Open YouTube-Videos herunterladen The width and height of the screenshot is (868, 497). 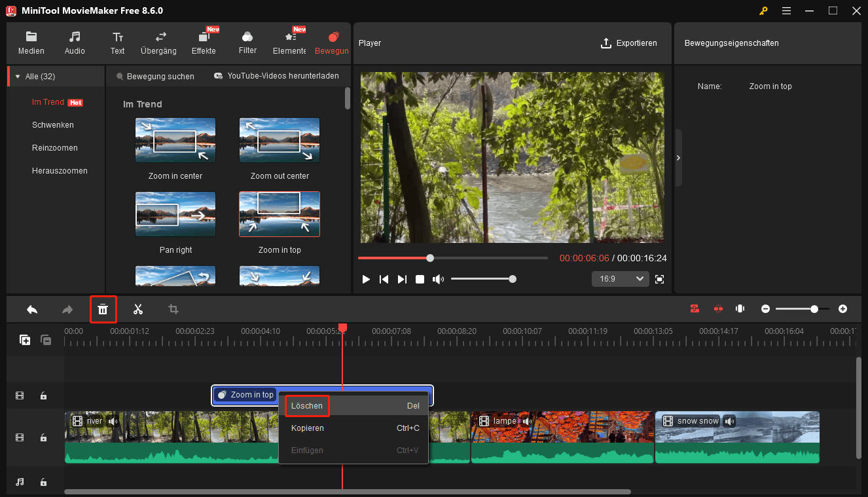point(276,76)
